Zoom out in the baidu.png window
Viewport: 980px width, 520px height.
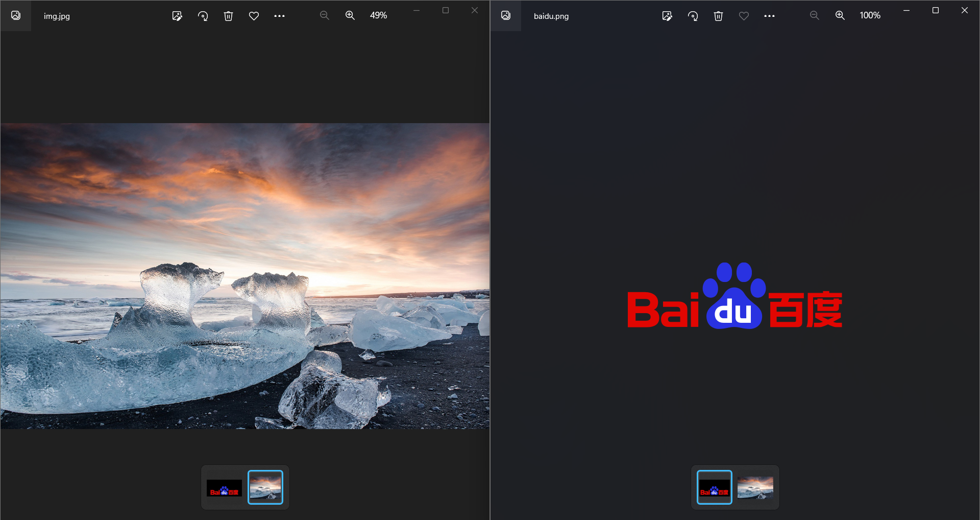pos(814,15)
